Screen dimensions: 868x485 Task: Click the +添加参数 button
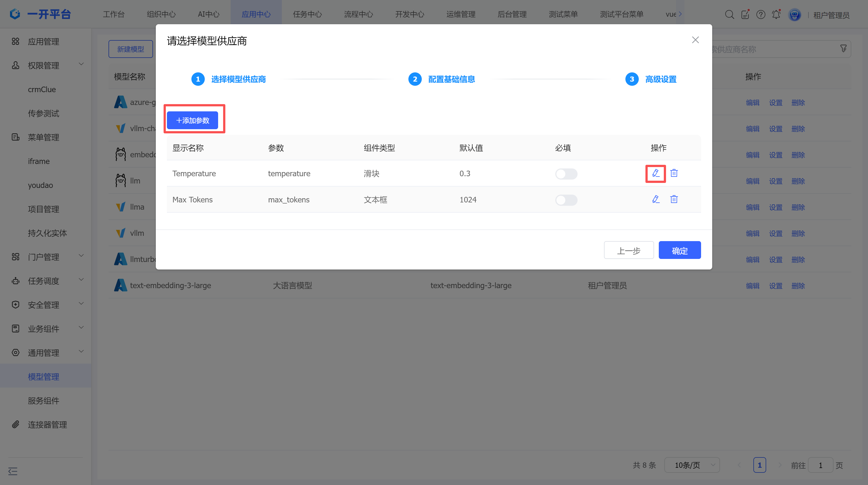[193, 120]
